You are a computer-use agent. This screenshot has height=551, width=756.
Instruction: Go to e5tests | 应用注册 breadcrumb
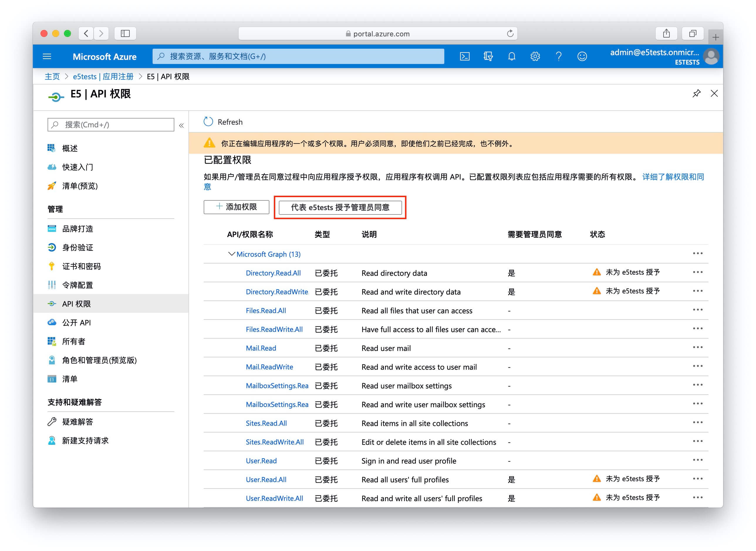[x=103, y=76]
